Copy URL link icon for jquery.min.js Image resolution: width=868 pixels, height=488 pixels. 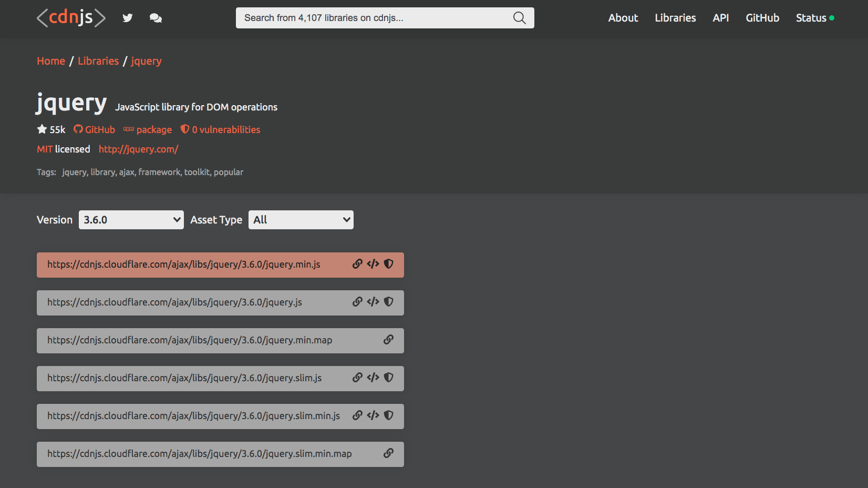click(x=357, y=264)
